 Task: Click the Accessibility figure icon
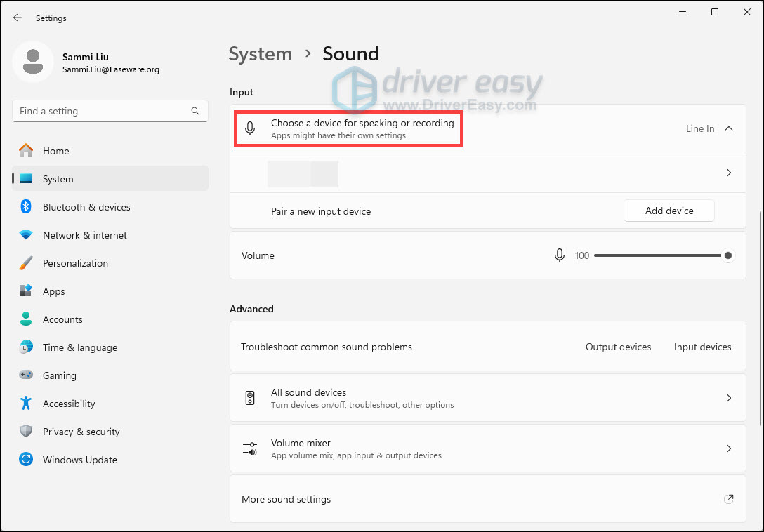point(26,403)
